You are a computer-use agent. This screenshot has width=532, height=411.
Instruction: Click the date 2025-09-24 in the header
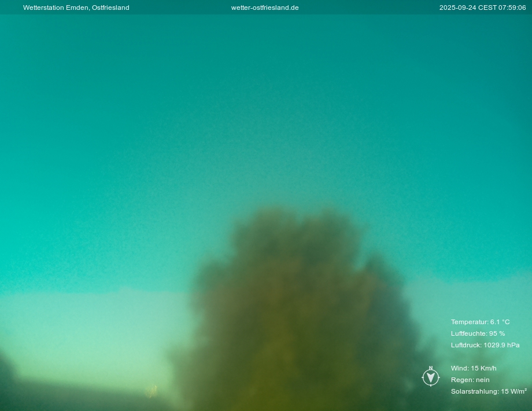[x=457, y=8]
